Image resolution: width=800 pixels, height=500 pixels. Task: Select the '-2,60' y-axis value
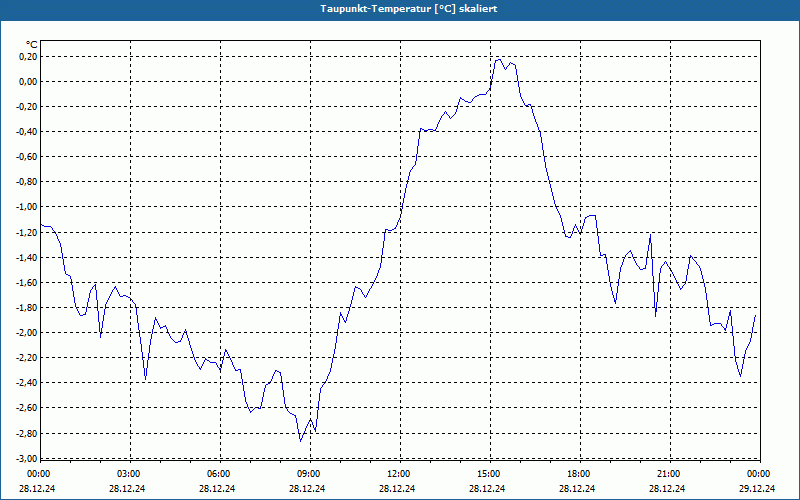click(28, 408)
